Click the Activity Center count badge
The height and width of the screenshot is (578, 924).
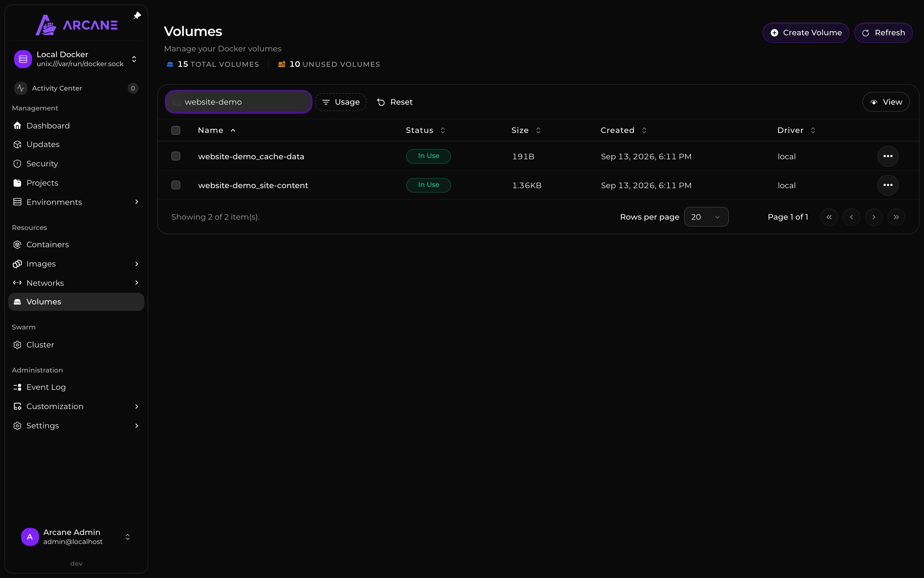click(x=133, y=88)
